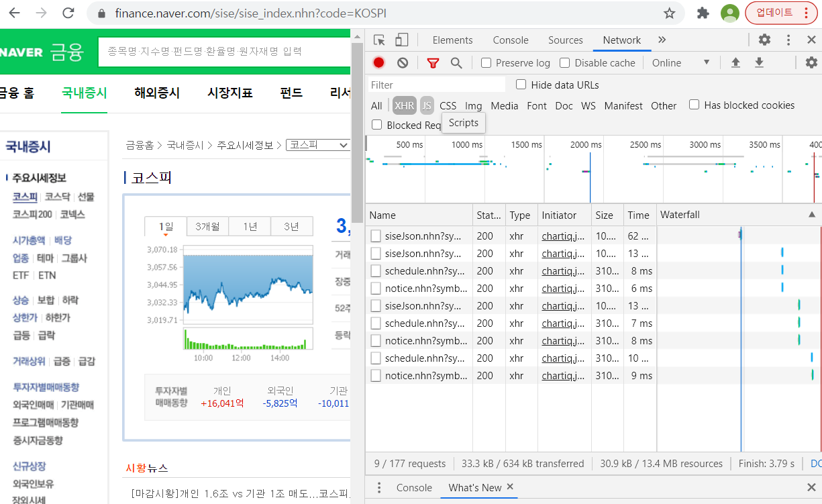Toggle the DevTools inspect element tool
The height and width of the screenshot is (504, 822).
click(x=380, y=40)
